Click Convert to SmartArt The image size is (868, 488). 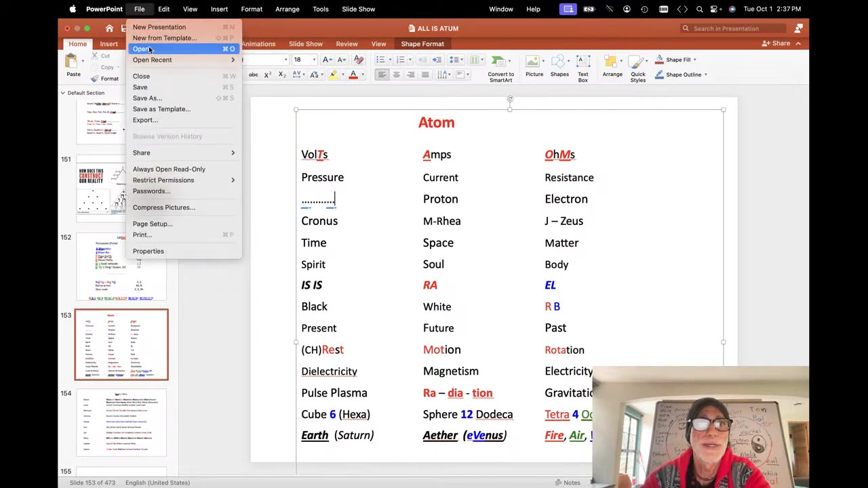click(500, 68)
